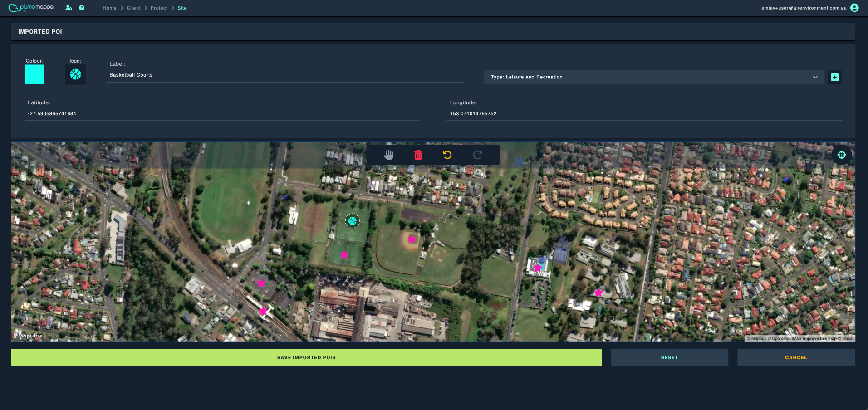Edit the Label field Basketball Courts

coord(284,75)
